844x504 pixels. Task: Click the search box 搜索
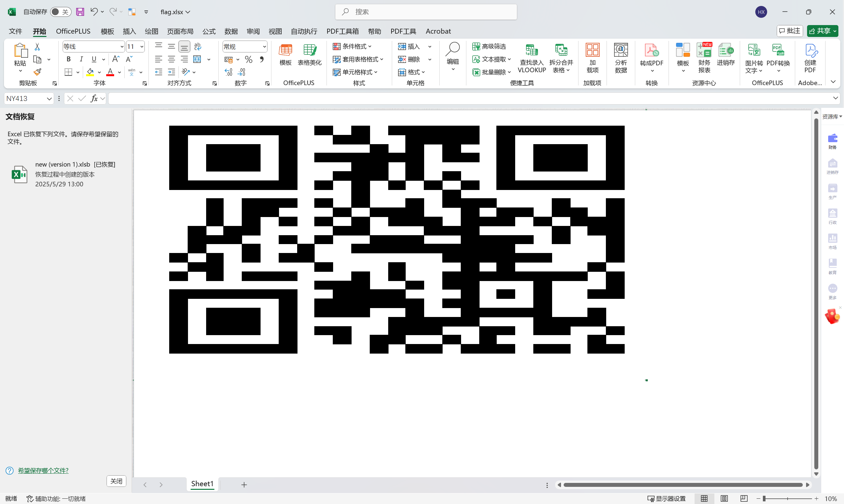pyautogui.click(x=426, y=12)
